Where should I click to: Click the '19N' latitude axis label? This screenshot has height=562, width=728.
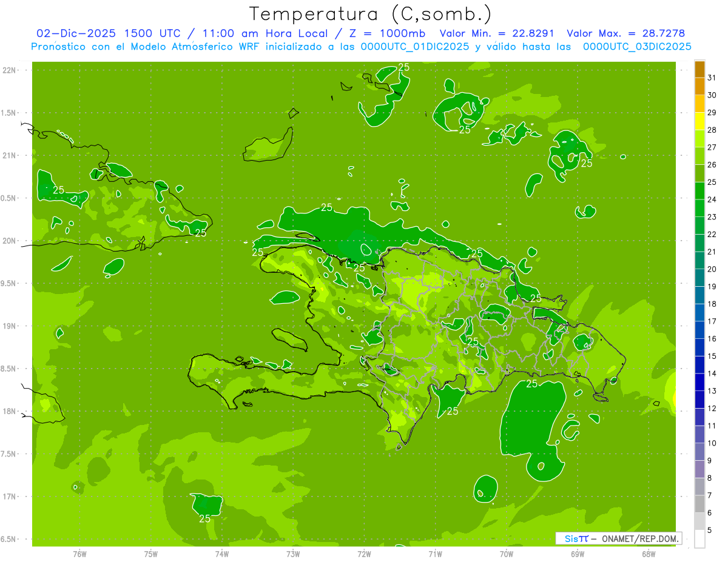tap(8, 326)
